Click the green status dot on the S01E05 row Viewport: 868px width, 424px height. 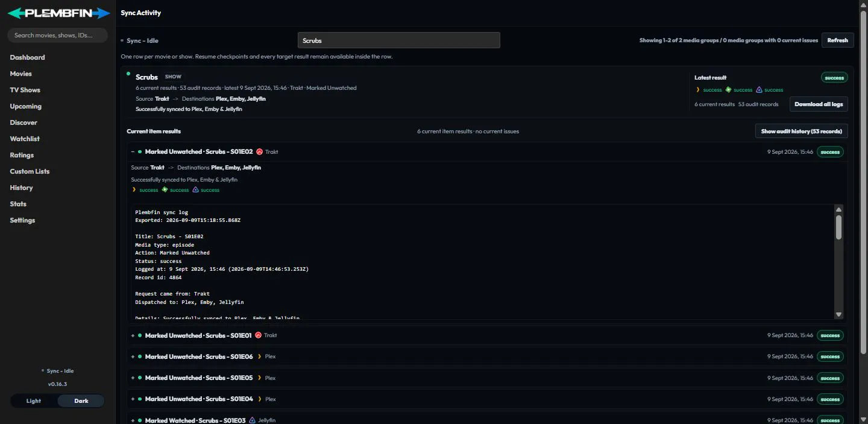coord(140,378)
